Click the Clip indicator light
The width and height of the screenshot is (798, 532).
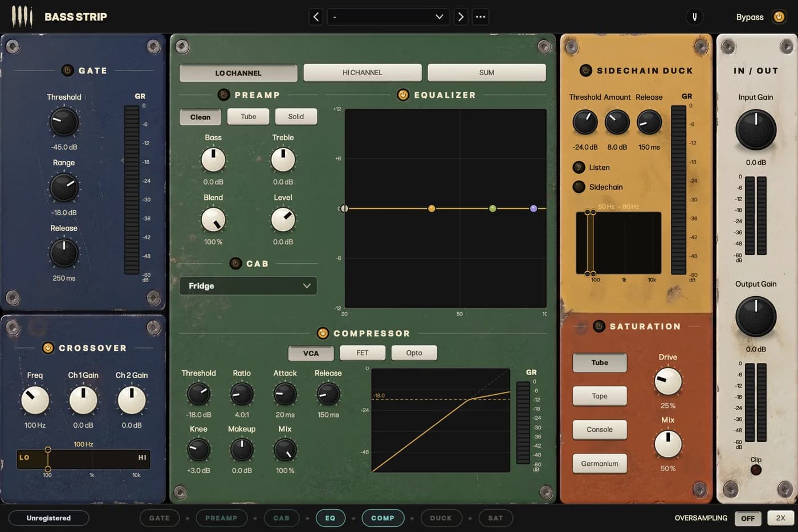coord(756,470)
